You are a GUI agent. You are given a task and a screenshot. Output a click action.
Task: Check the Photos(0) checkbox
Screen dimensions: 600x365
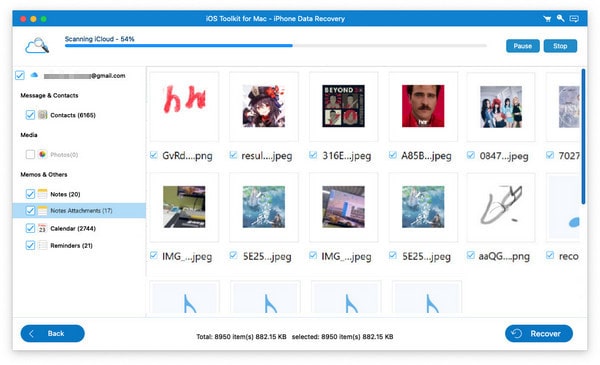coord(30,154)
